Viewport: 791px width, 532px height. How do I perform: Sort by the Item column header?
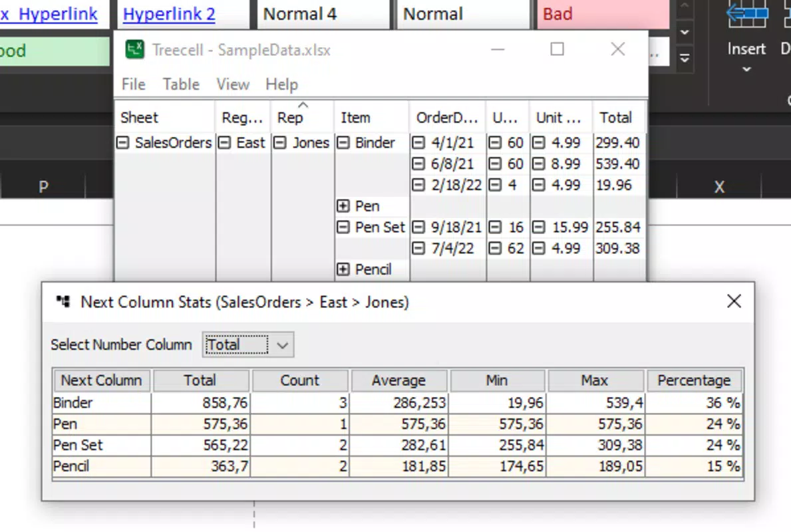[372, 118]
